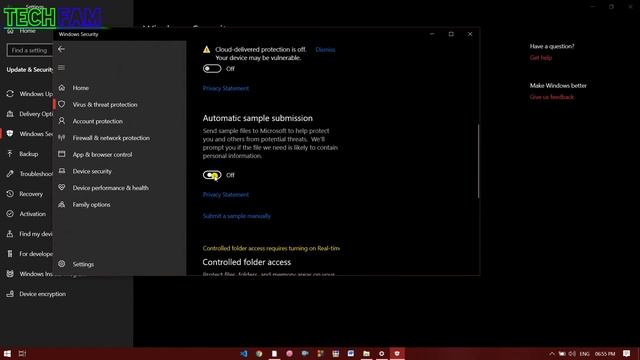
Task: Click the clock showing 06:55 PM
Action: [605, 353]
